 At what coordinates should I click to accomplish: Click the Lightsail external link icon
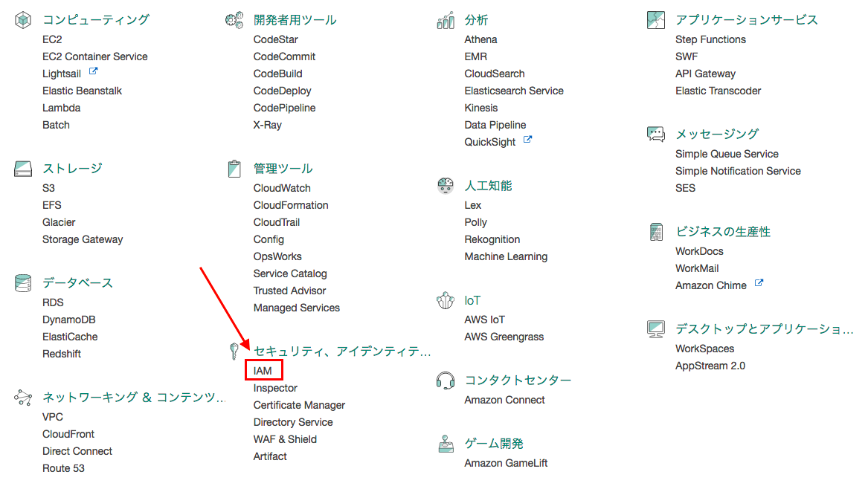tap(92, 71)
